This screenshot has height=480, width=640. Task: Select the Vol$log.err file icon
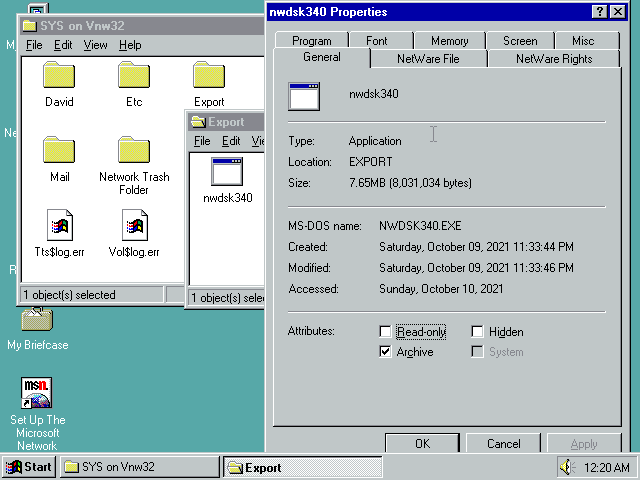pyautogui.click(x=135, y=225)
